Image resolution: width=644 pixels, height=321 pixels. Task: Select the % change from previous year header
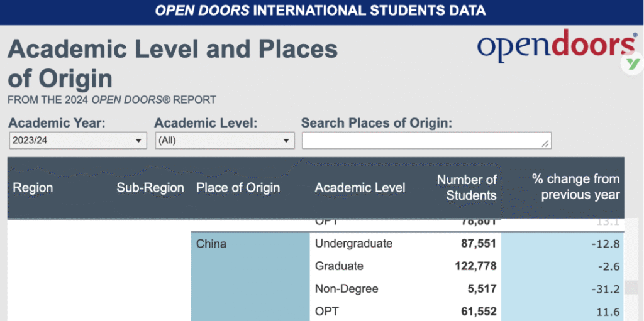coord(575,188)
